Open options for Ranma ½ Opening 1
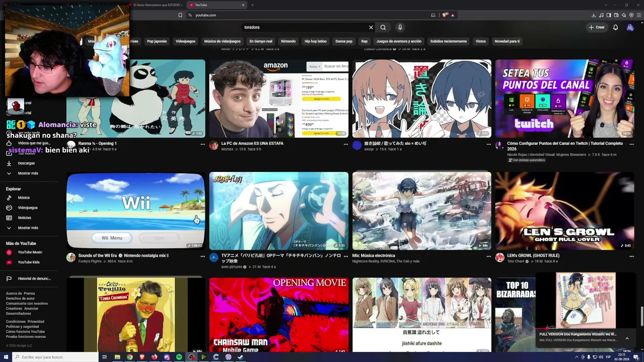Screen dimensions: 644x362 pyautogui.click(x=203, y=144)
